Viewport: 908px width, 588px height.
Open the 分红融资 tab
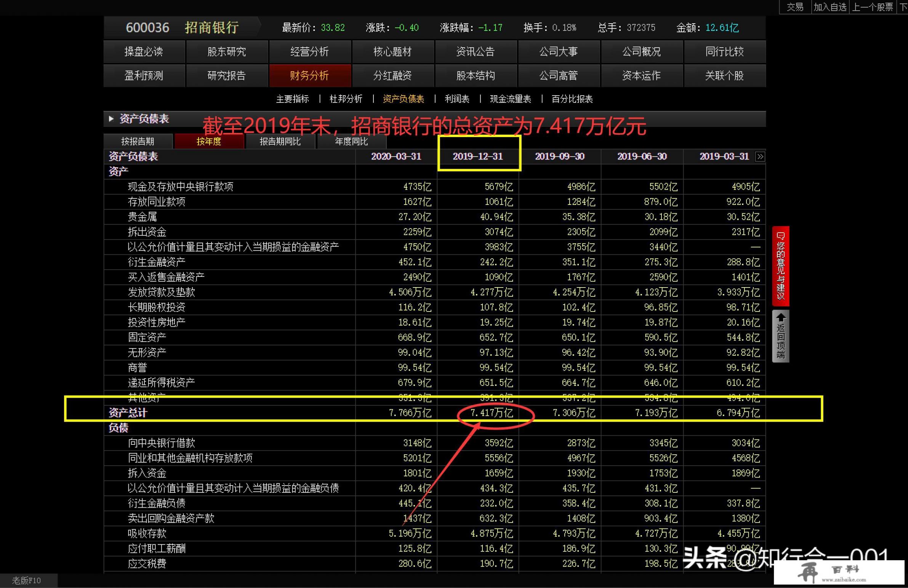coord(392,75)
